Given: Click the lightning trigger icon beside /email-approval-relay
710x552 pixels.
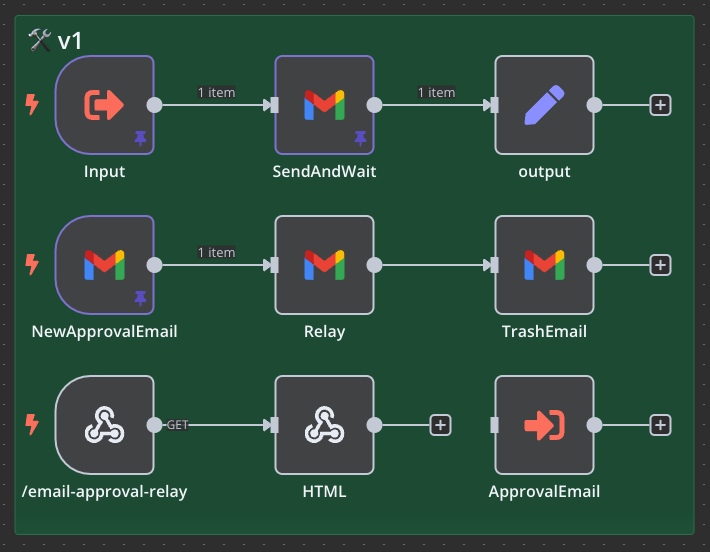Looking at the screenshot, I should pyautogui.click(x=32, y=424).
